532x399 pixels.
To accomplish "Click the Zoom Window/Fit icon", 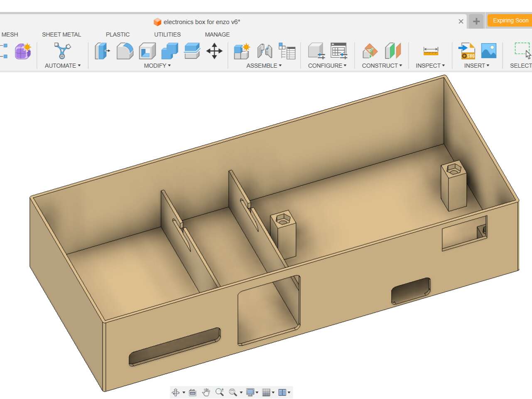I will pos(233,392).
